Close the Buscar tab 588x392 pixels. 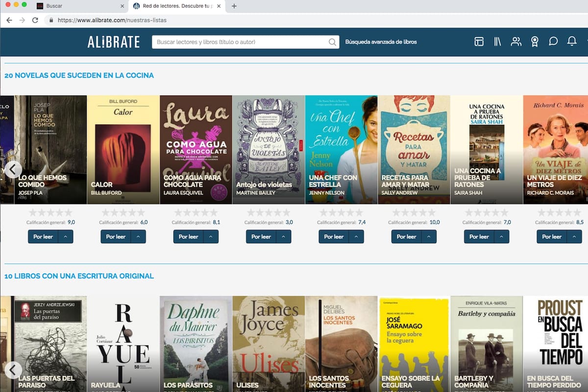click(122, 6)
